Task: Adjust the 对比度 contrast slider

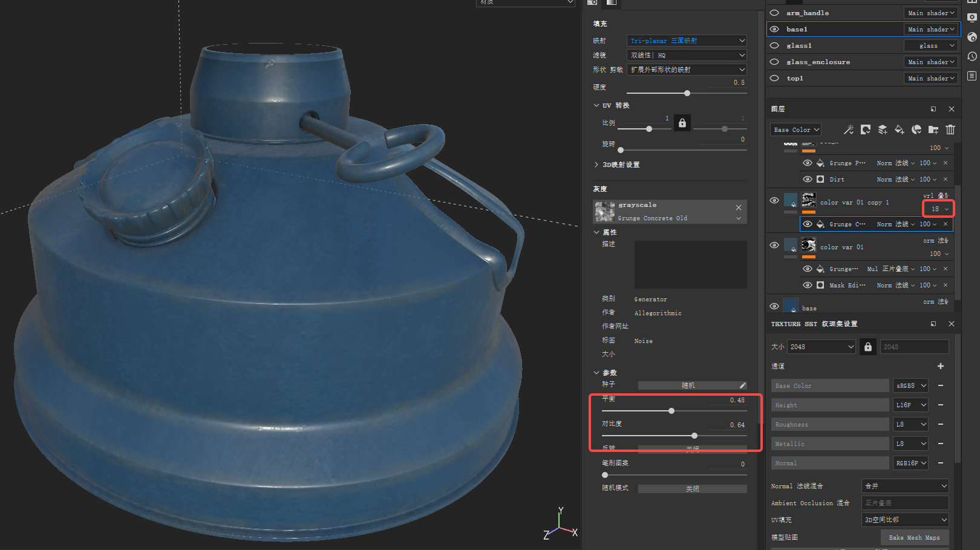Action: (x=694, y=435)
